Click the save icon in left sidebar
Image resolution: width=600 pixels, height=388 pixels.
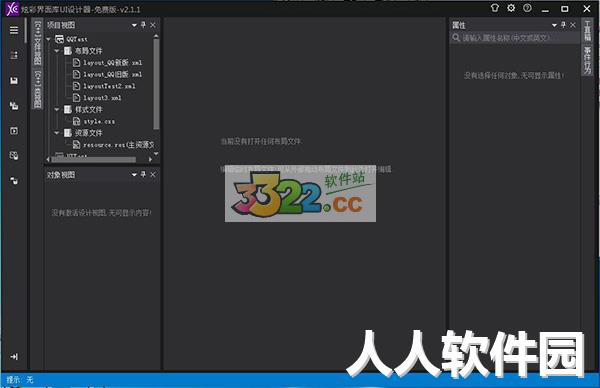point(14,80)
